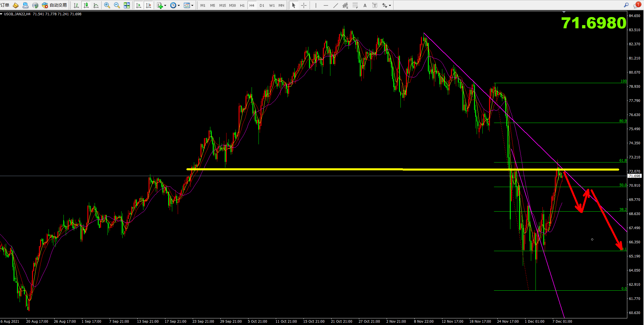Image resolution: width=644 pixels, height=325 pixels.
Task: Click the Zoom In magnifier icon
Action: pos(107,5)
